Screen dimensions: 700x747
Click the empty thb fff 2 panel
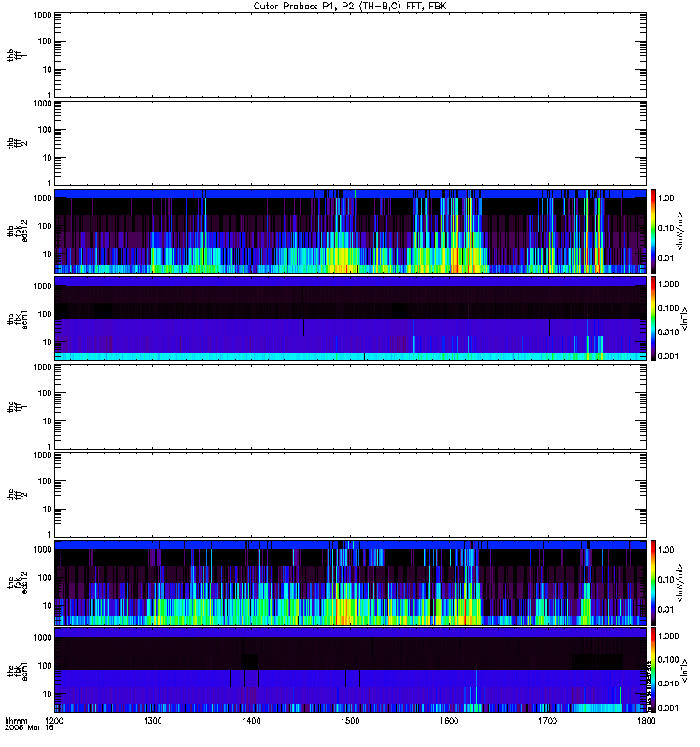click(x=350, y=143)
